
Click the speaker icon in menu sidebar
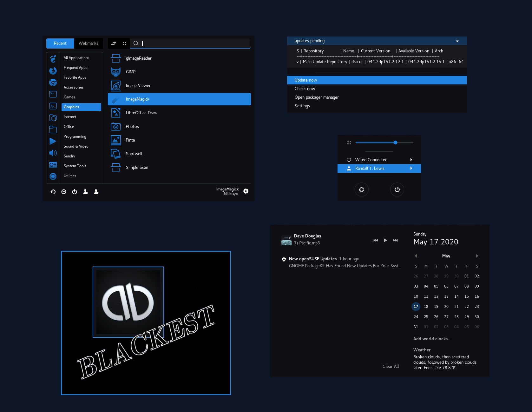tap(53, 153)
